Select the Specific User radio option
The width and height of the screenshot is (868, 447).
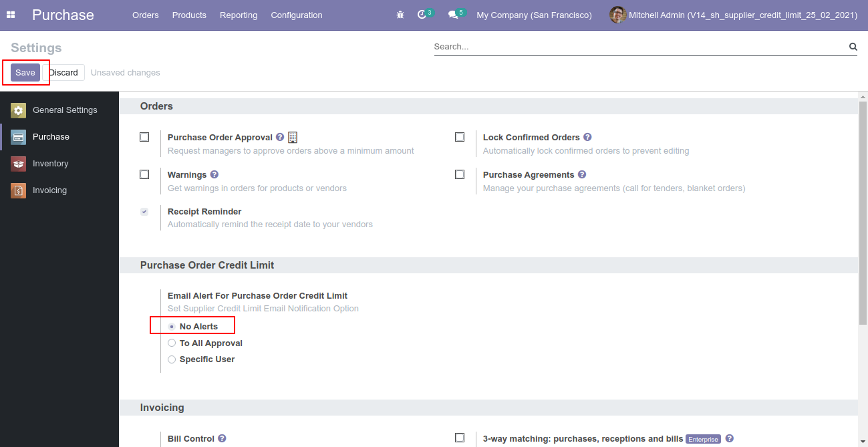coord(172,359)
